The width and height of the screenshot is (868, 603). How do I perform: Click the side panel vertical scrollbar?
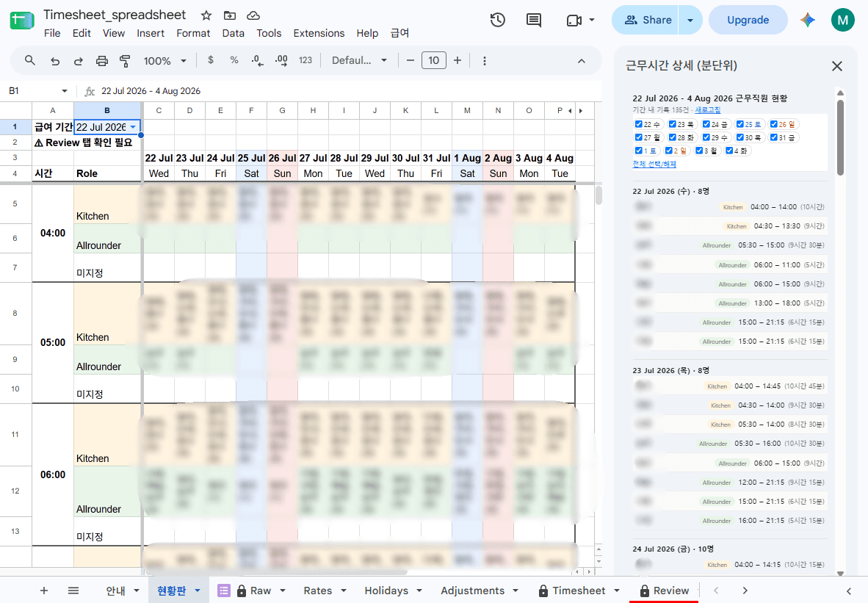click(840, 137)
